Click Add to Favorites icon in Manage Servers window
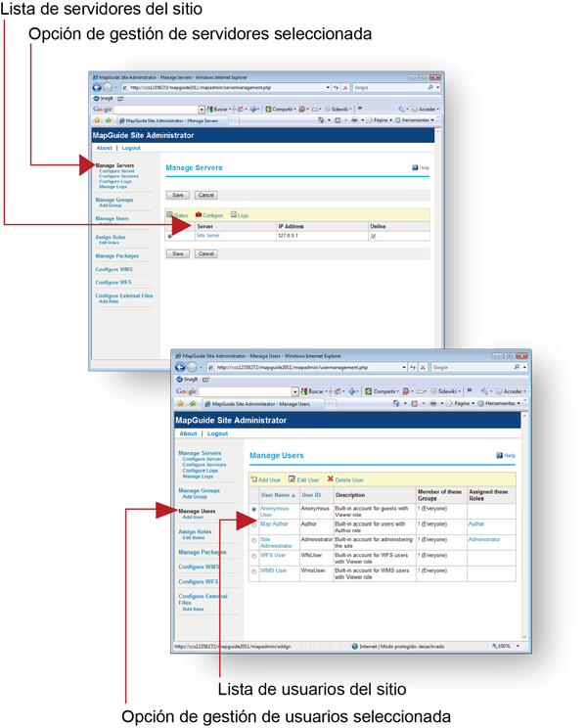 pos(109,120)
